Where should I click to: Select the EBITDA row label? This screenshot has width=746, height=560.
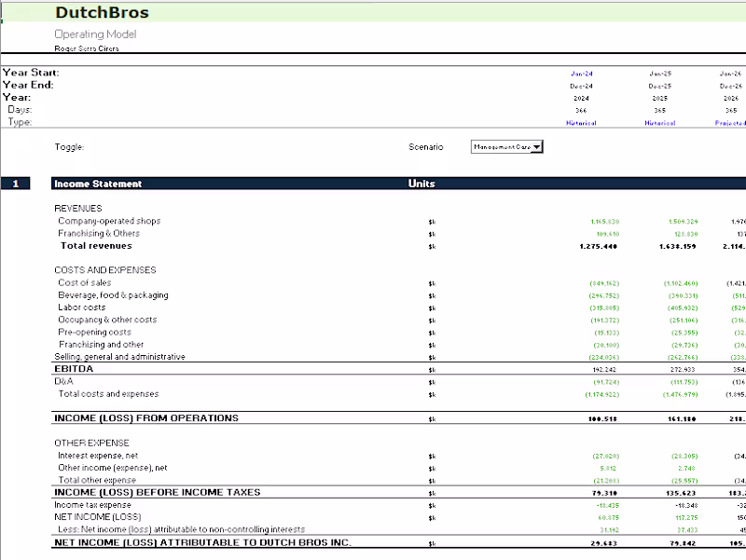(x=74, y=369)
